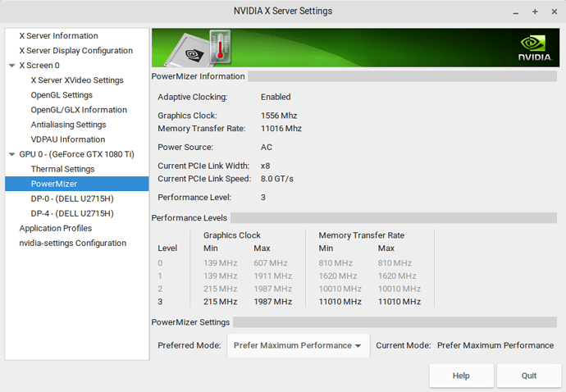Click level 1 max graphics clock 1911 MHz

click(272, 276)
